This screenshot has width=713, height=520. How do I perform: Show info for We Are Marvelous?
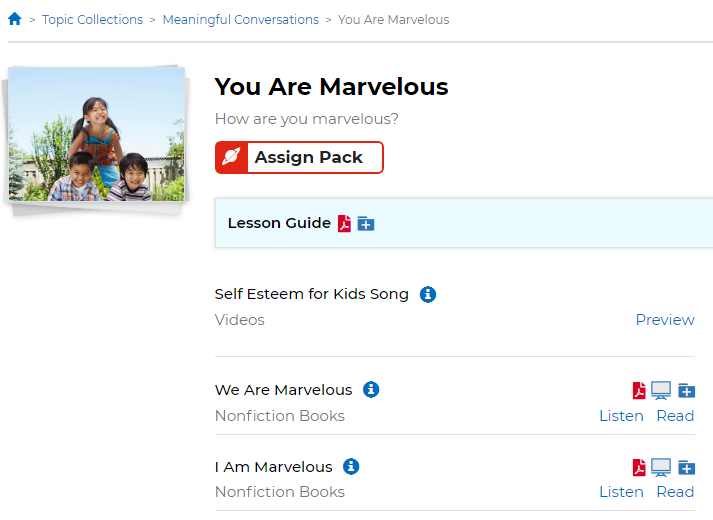(x=371, y=389)
